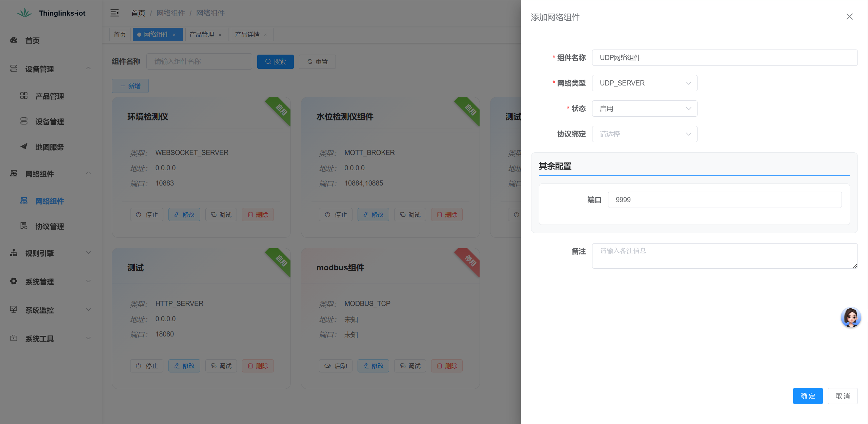Click the 端口 input showing 9999
The width and height of the screenshot is (868, 424).
coord(725,199)
